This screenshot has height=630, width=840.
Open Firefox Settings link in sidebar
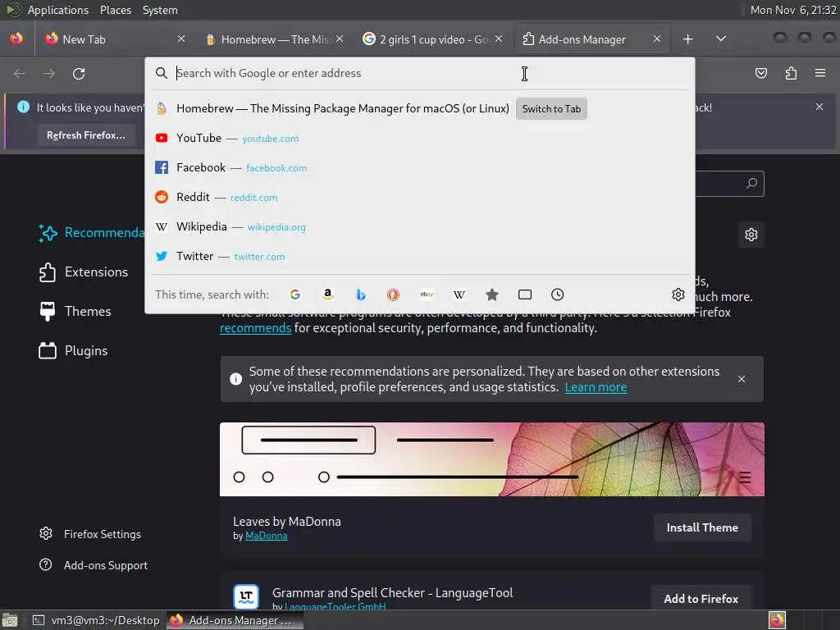point(90,534)
